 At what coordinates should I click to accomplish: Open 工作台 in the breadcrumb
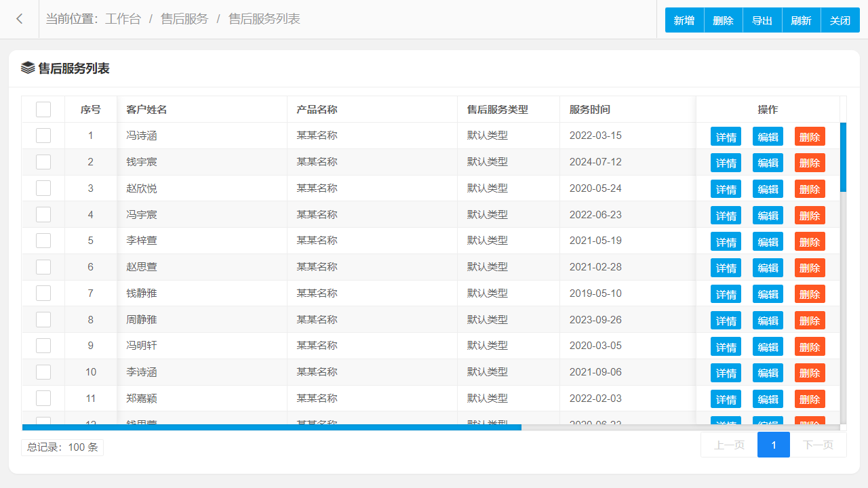tap(123, 19)
